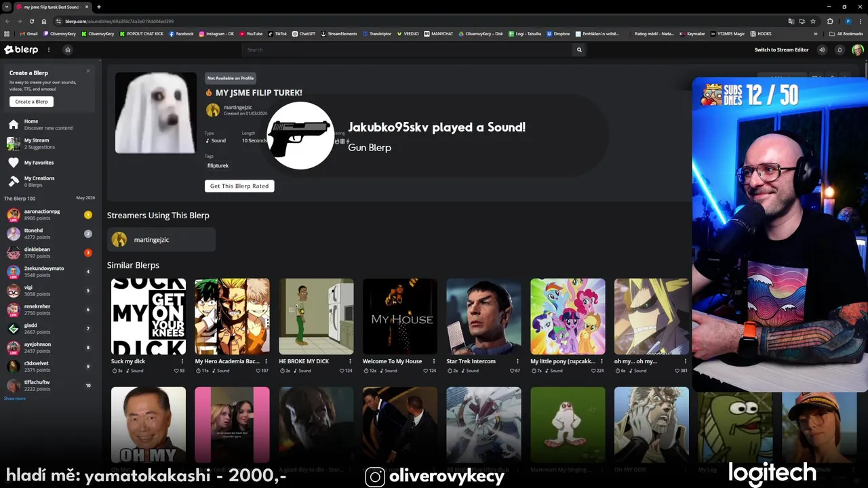Open the YouTube bookmark
This screenshot has width=868, height=488.
point(251,33)
